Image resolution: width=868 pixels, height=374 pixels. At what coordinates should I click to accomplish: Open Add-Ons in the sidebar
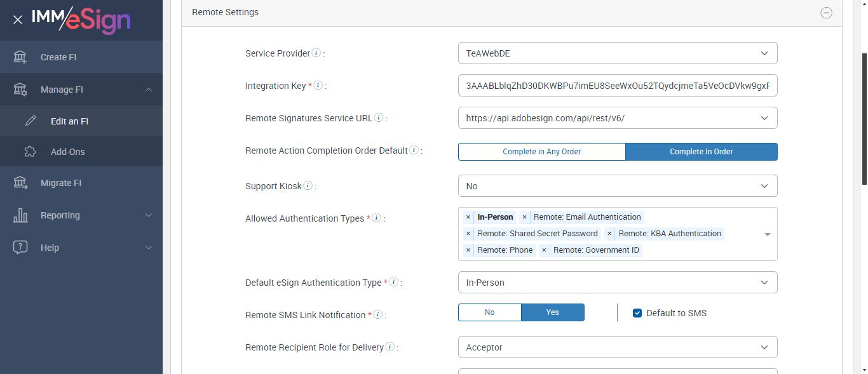67,152
